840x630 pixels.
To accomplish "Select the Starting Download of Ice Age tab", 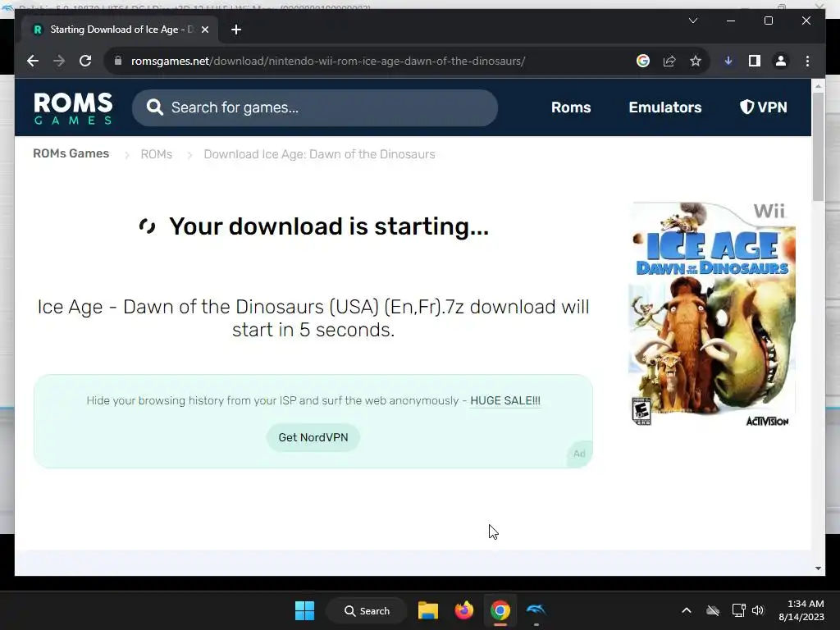I will tap(121, 30).
